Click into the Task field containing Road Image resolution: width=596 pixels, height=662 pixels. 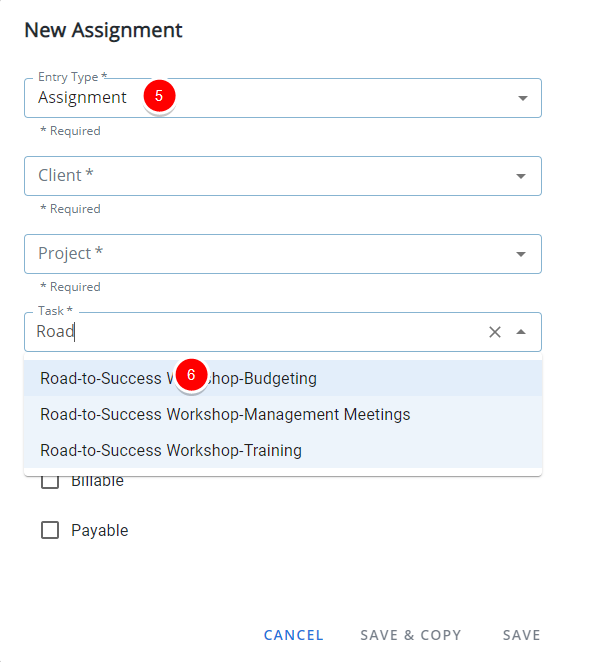tap(257, 332)
